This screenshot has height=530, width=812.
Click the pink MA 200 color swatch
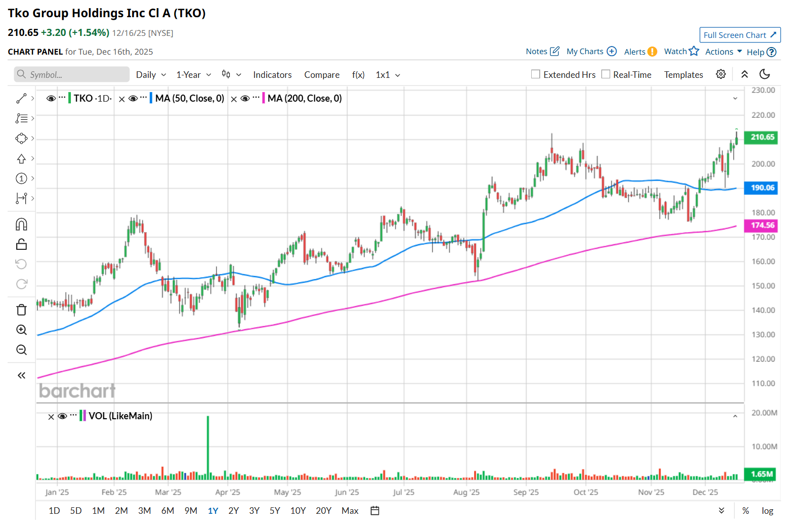click(x=264, y=98)
